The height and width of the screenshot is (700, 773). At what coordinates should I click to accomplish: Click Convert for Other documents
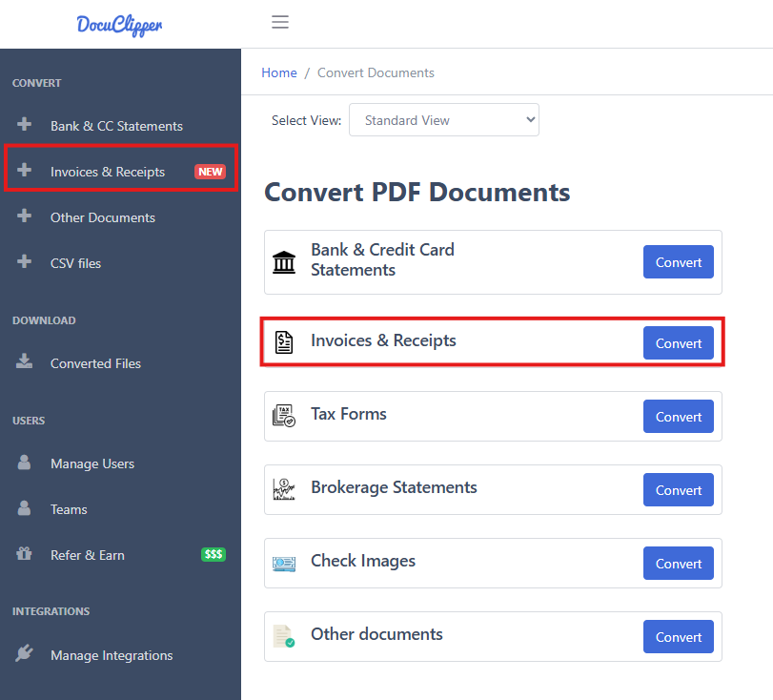(679, 637)
